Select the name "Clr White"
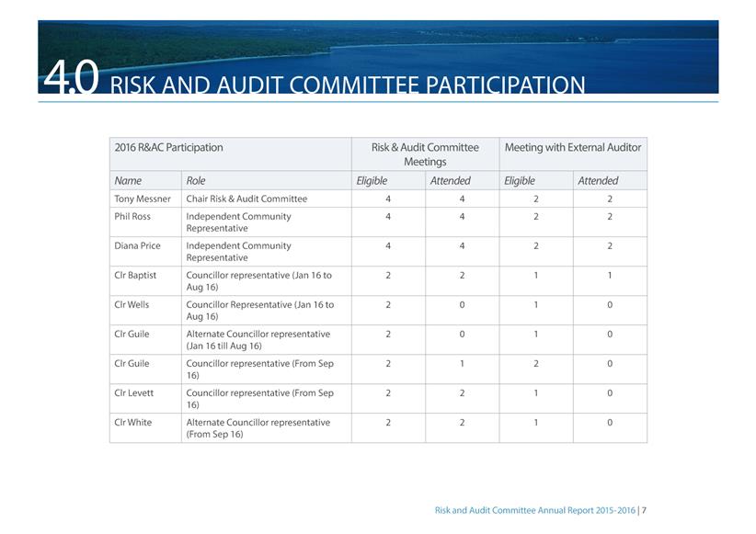The height and width of the screenshot is (534, 756). pos(132,422)
